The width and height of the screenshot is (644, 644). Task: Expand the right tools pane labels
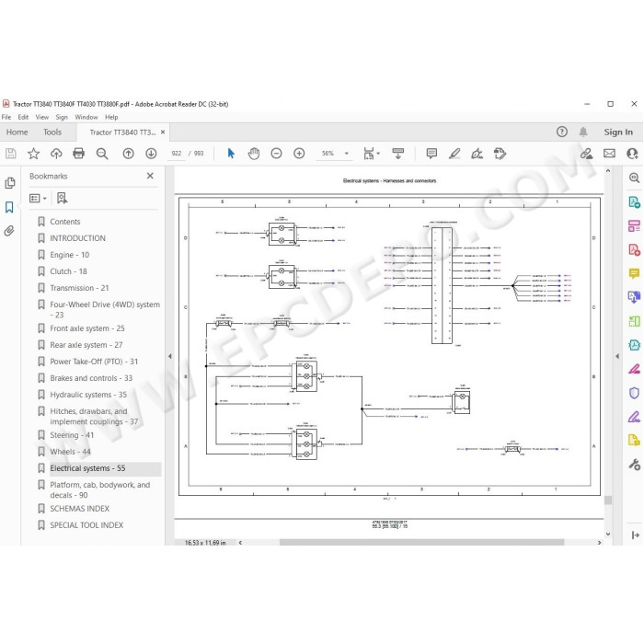[x=635, y=535]
